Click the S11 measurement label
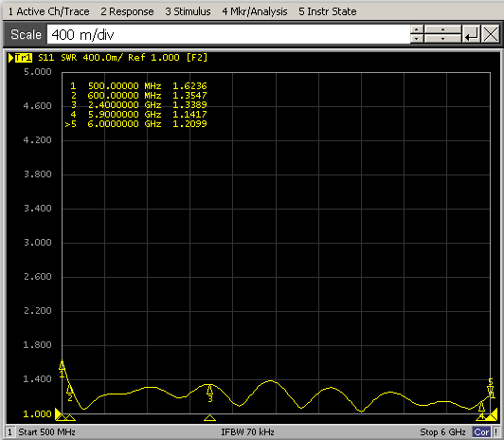 [46, 58]
